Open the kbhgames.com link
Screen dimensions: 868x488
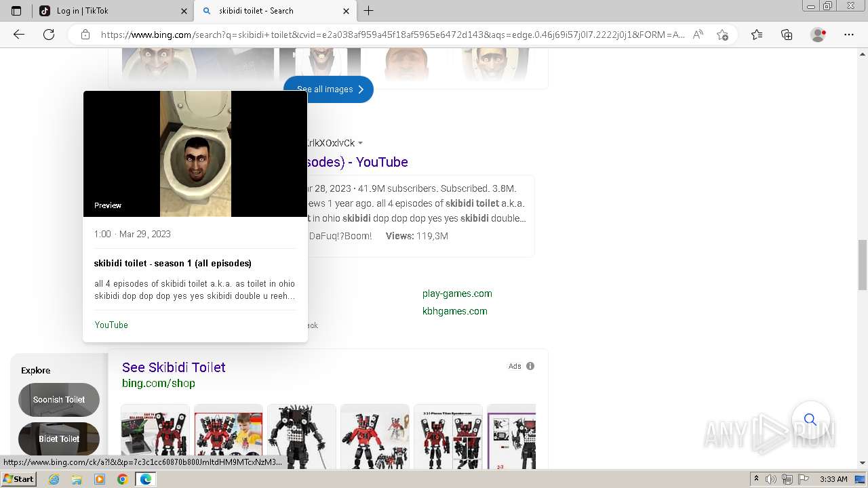click(x=454, y=311)
